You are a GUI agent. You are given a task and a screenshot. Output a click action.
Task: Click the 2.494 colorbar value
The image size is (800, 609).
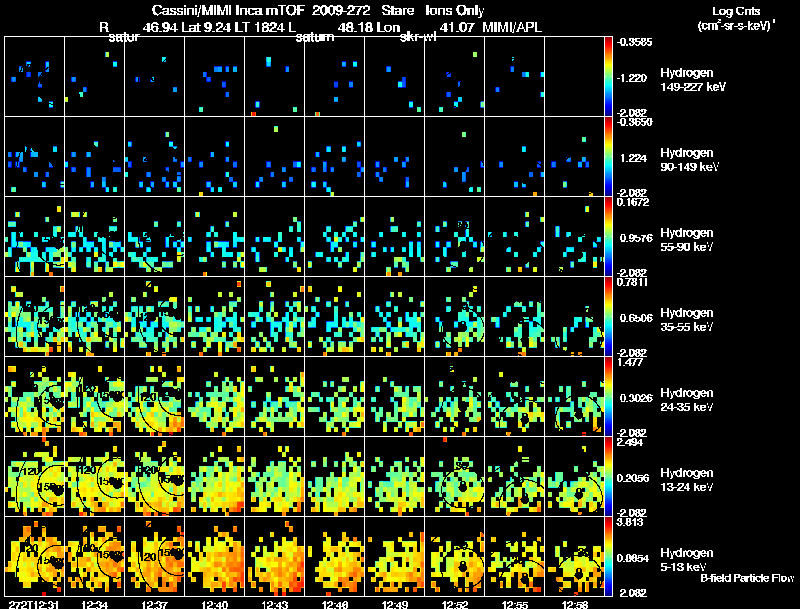click(630, 442)
